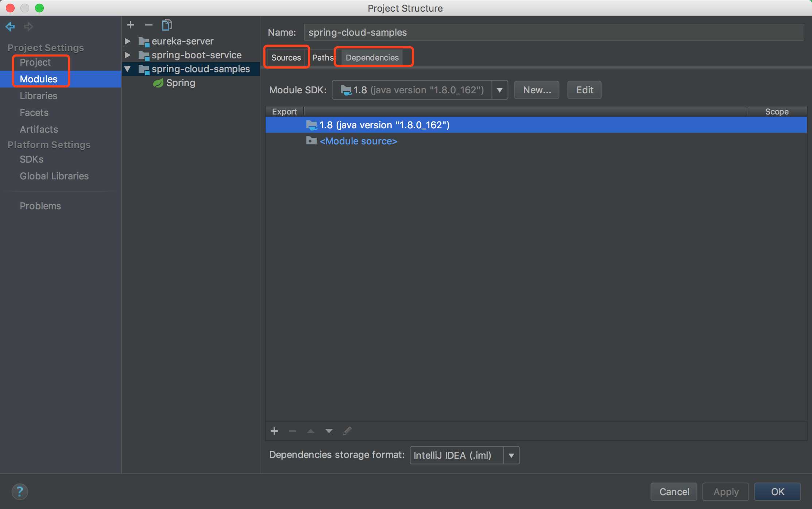This screenshot has width=812, height=509.
Task: Remove the selected dependency
Action: [293, 431]
